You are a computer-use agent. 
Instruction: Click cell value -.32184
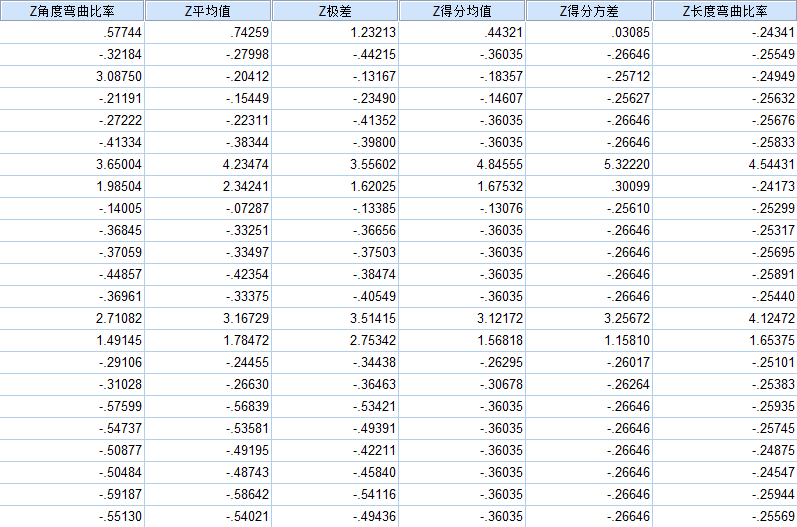(x=120, y=54)
